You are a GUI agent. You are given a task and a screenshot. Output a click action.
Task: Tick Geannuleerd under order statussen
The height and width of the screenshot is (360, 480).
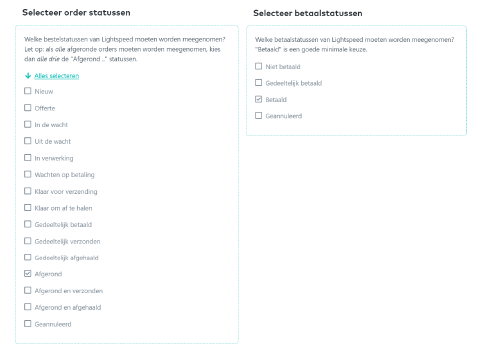pyautogui.click(x=28, y=324)
